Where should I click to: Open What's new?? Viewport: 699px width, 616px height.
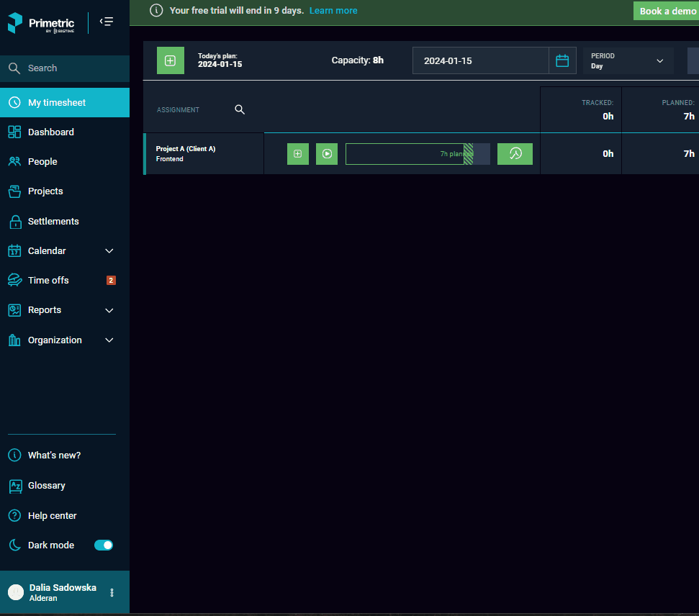coord(55,455)
